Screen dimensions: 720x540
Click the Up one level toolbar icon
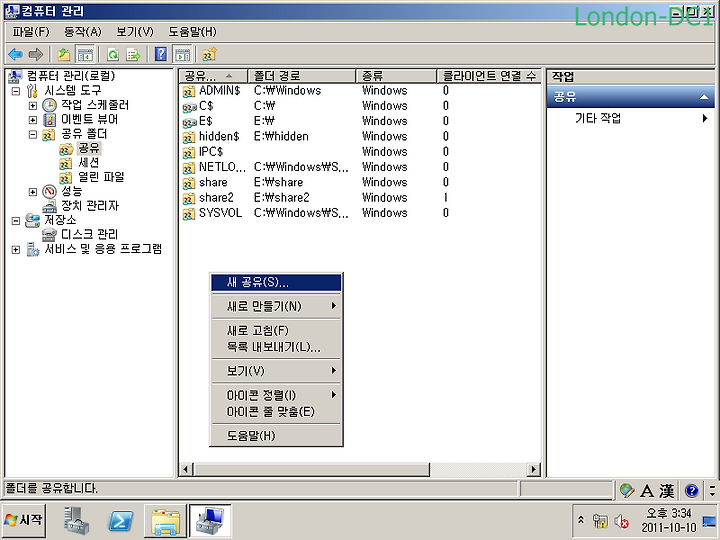(x=64, y=55)
